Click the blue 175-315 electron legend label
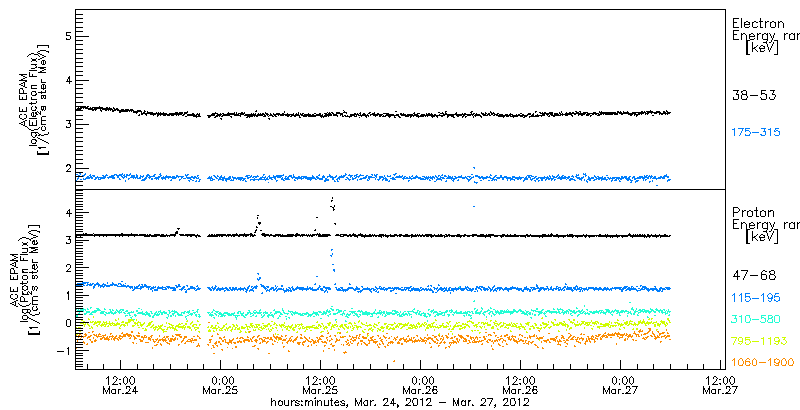Viewport: 800px width, 410px height. (x=756, y=133)
